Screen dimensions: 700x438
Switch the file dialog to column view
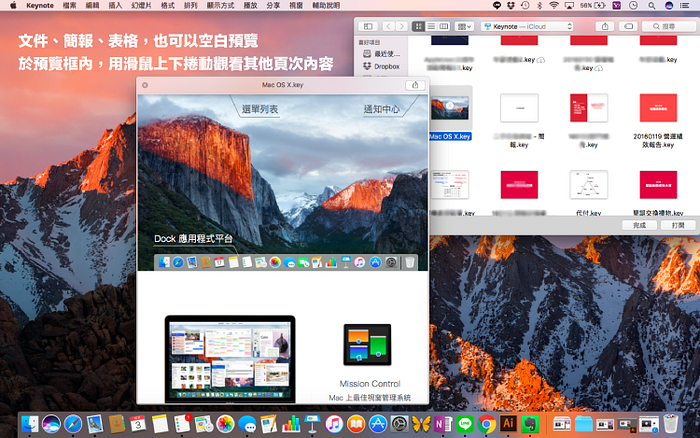click(x=444, y=26)
